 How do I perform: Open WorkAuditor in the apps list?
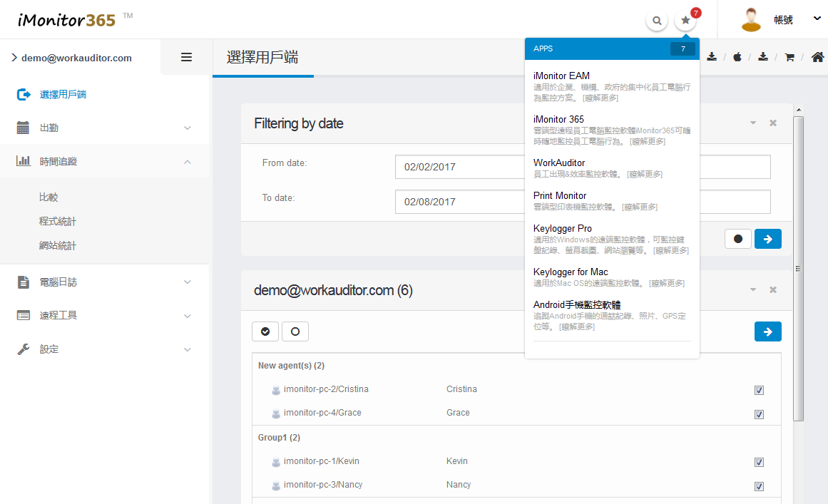click(559, 163)
